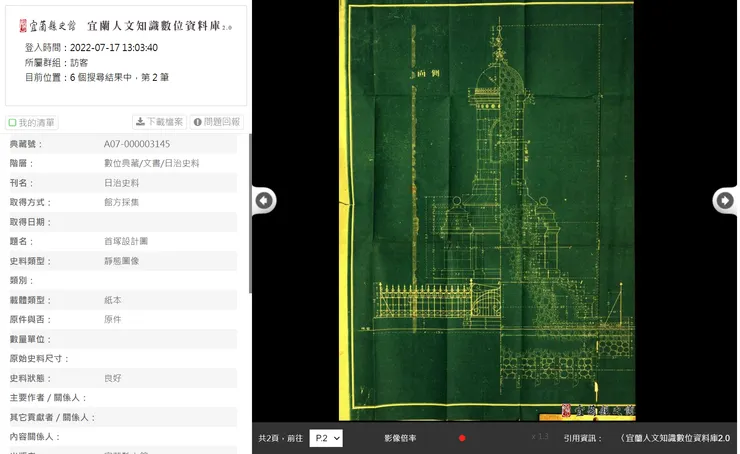The image size is (740, 454).
Task: Select the 典藏號 value A07-000003145
Action: pos(137,144)
